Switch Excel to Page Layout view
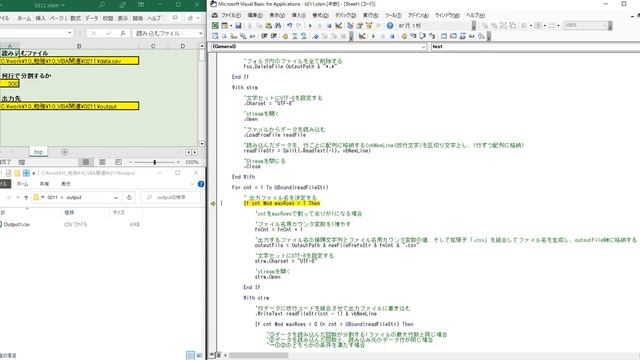This screenshot has height=360, width=640. click(102, 162)
